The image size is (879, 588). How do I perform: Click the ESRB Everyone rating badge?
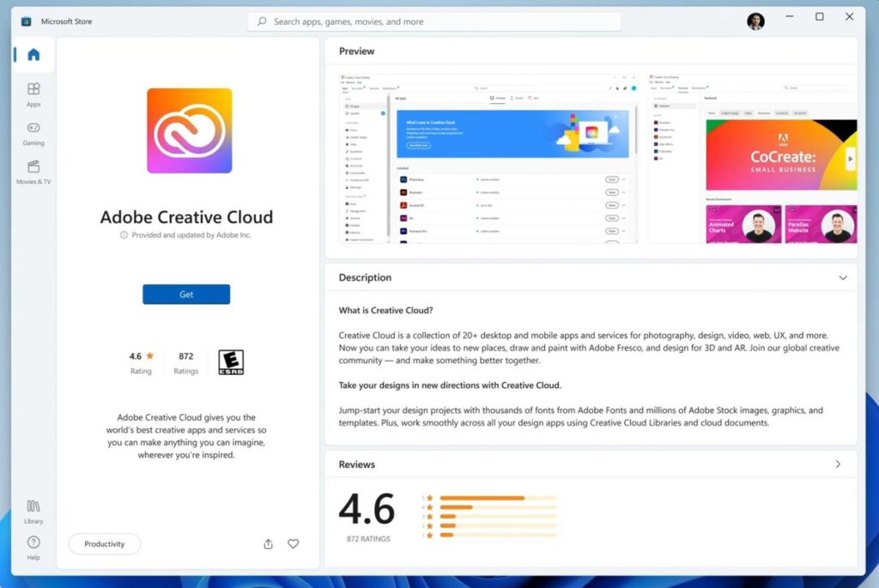[231, 362]
